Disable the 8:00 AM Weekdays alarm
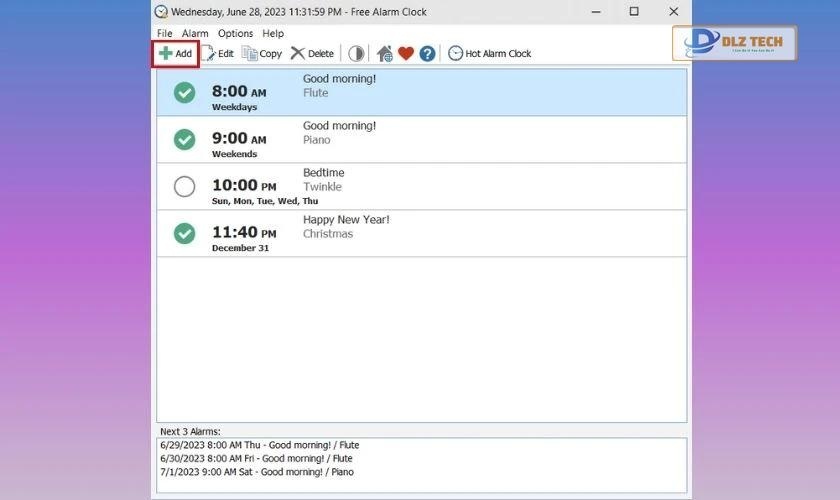The height and width of the screenshot is (500, 840). pos(184,92)
